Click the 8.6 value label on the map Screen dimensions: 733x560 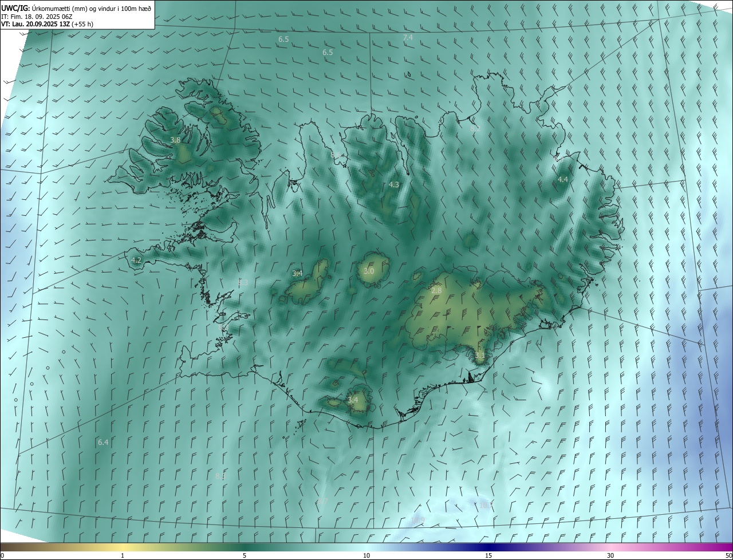[336, 155]
